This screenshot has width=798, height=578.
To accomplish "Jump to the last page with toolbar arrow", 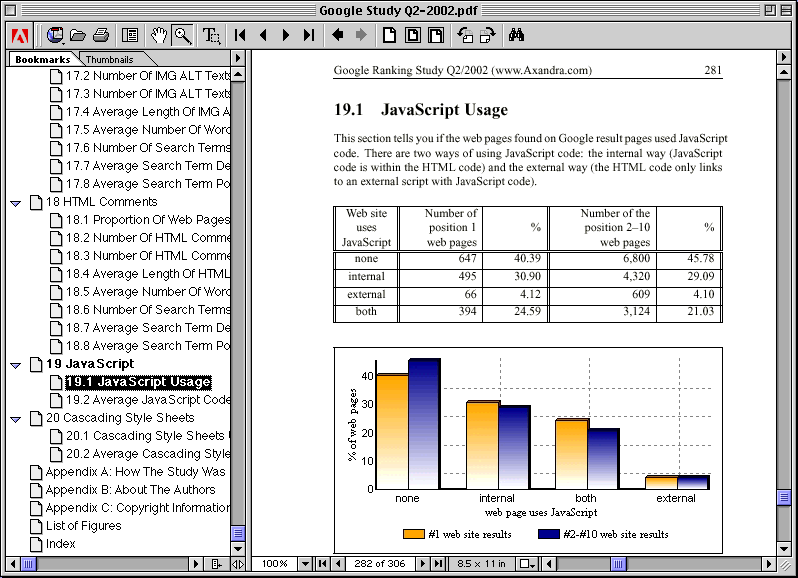I will click(x=309, y=35).
